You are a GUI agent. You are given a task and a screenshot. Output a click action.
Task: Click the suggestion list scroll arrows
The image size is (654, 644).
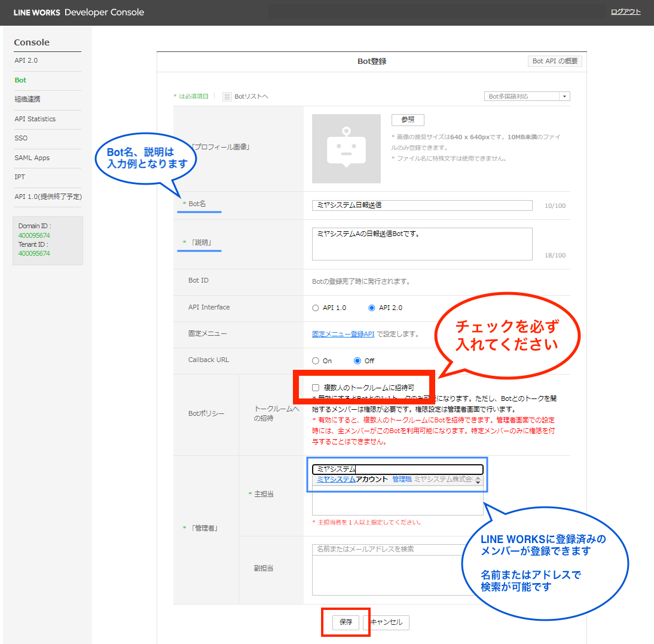click(478, 480)
